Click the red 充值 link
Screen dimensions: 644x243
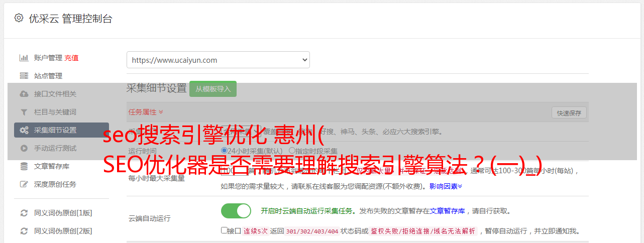pyautogui.click(x=71, y=58)
